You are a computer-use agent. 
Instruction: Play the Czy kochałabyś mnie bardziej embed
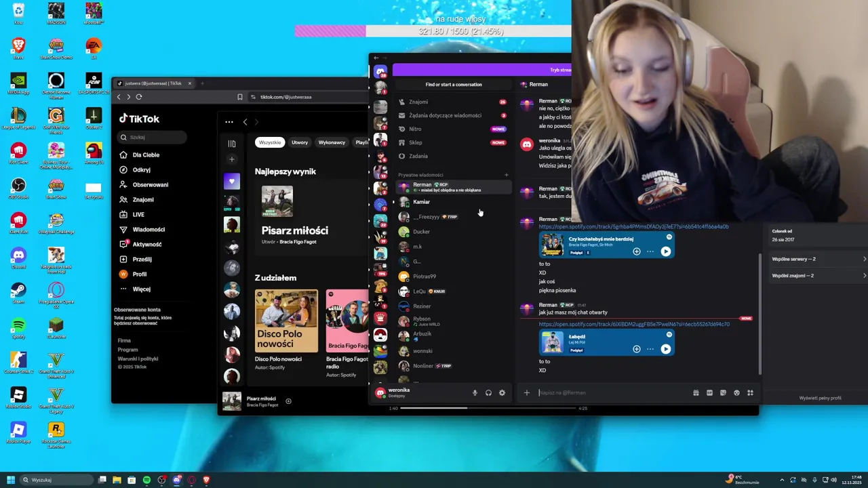665,251
